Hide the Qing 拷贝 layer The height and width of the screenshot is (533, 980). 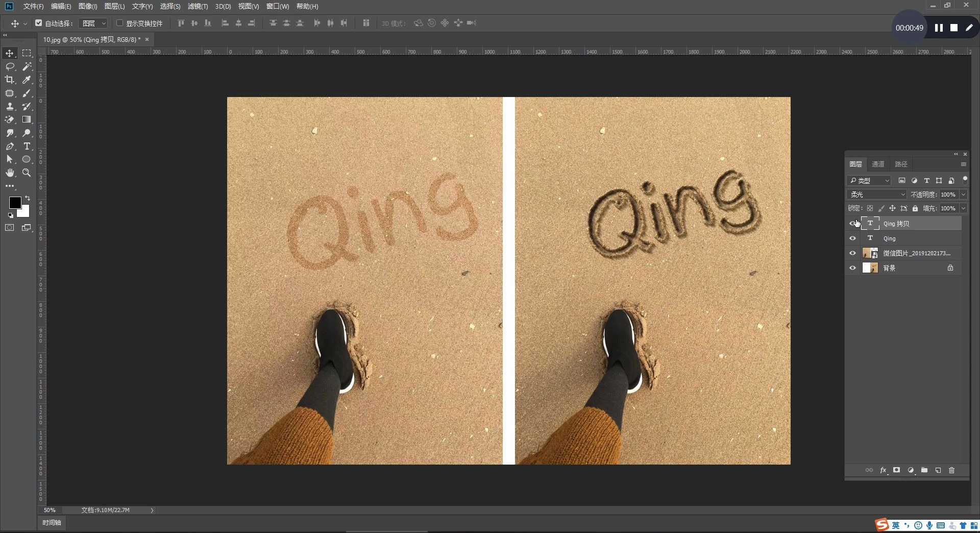click(852, 224)
